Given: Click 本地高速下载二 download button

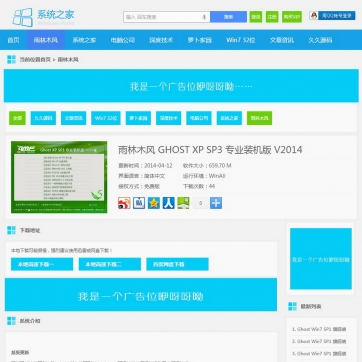Looking at the screenshot, I should pyautogui.click(x=110, y=264).
